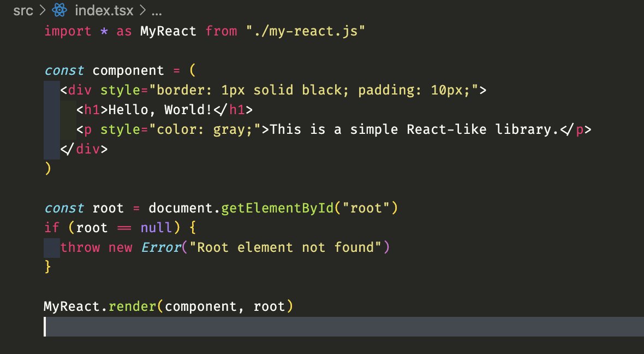Screen dimensions: 644x354
Task: Click the 'render' method name
Action: (x=132, y=306)
